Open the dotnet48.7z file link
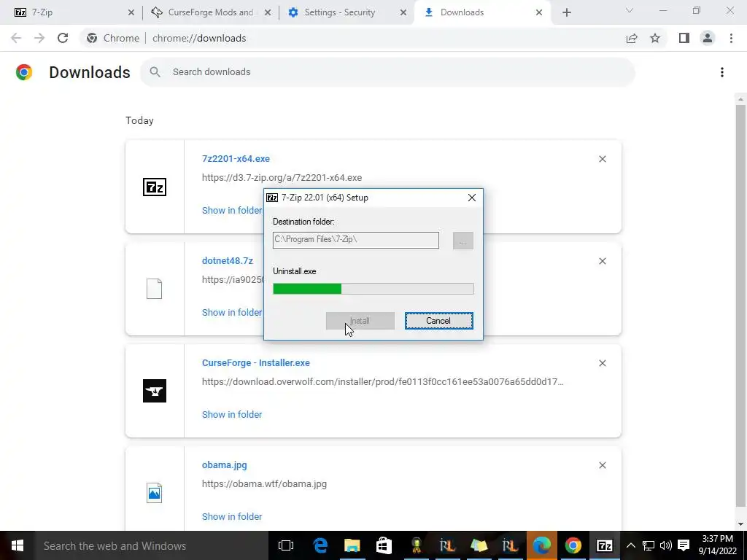The width and height of the screenshot is (747, 560). click(228, 261)
